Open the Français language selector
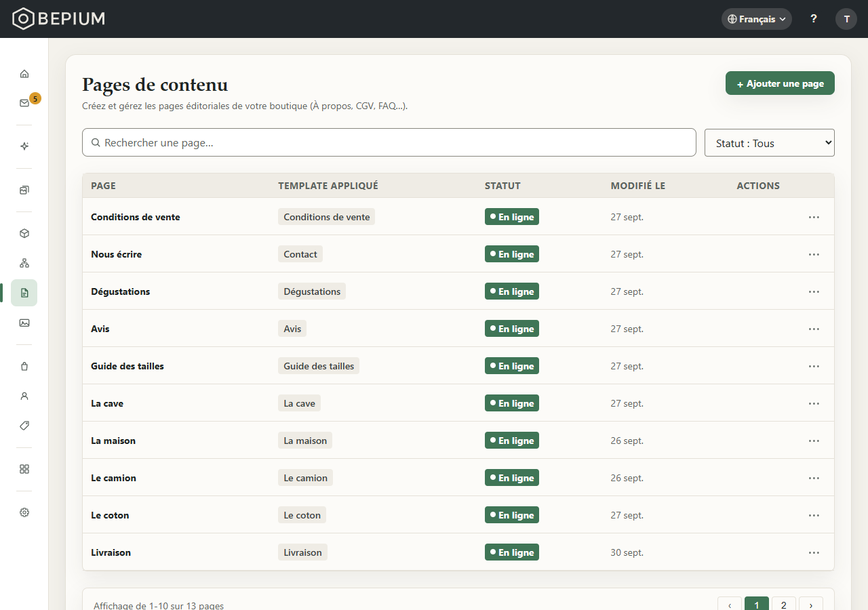The image size is (868, 610). coord(757,19)
